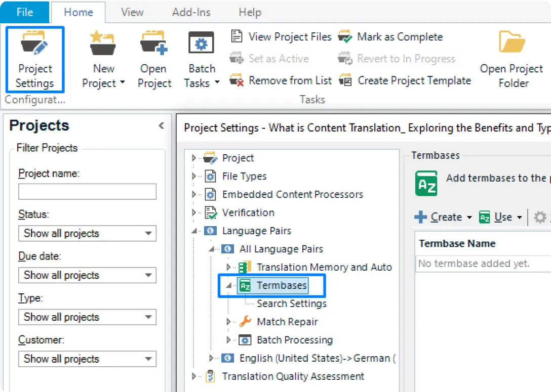Select Search Settings in the tree

click(x=292, y=304)
